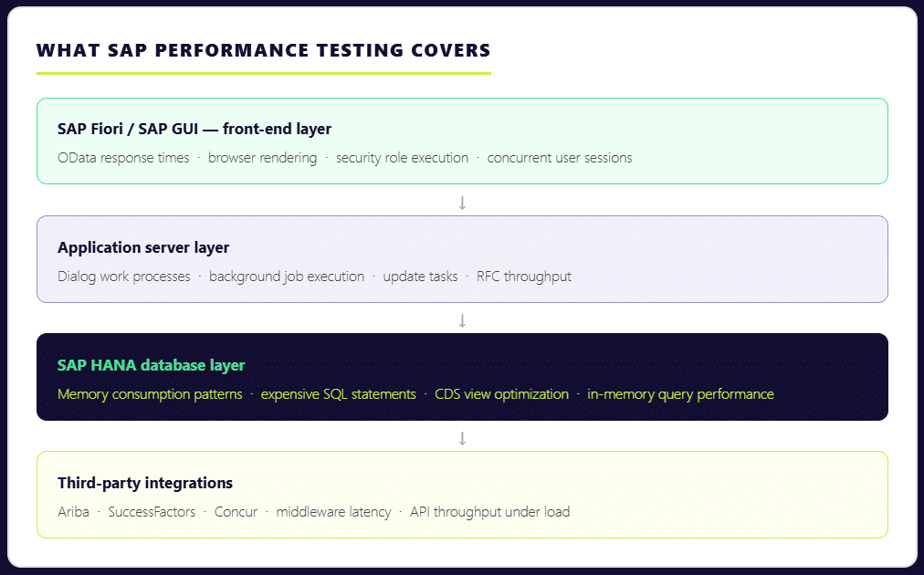This screenshot has height=575, width=924.
Task: Click 'RFC throughput' item
Action: [x=524, y=277]
